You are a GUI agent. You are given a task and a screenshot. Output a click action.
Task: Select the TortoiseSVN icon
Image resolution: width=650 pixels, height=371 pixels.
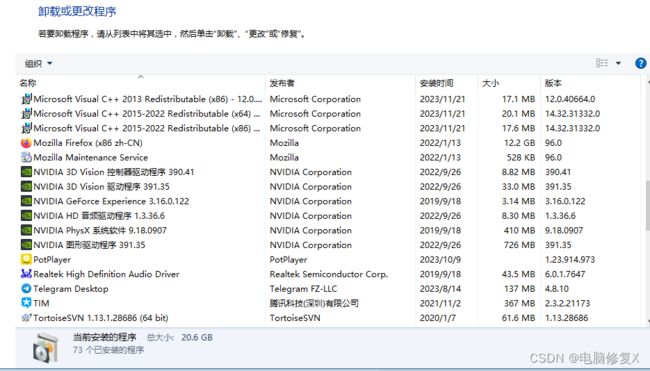click(x=26, y=318)
